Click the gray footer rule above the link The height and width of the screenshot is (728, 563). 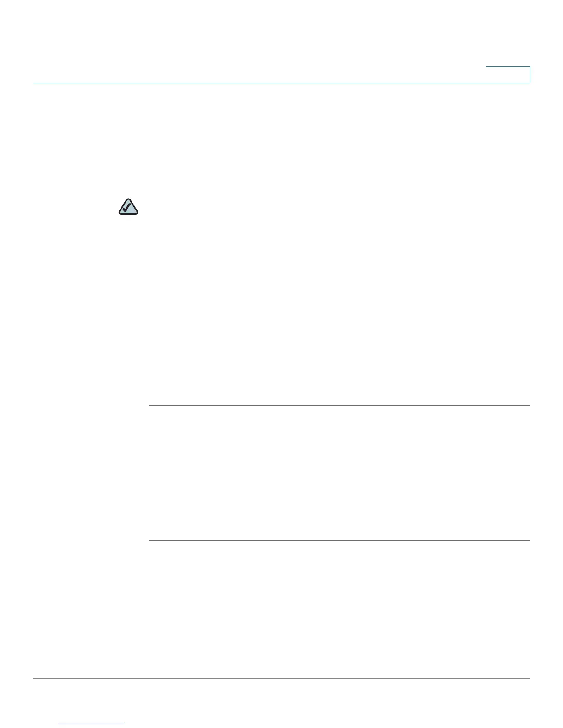pyautogui.click(x=281, y=678)
